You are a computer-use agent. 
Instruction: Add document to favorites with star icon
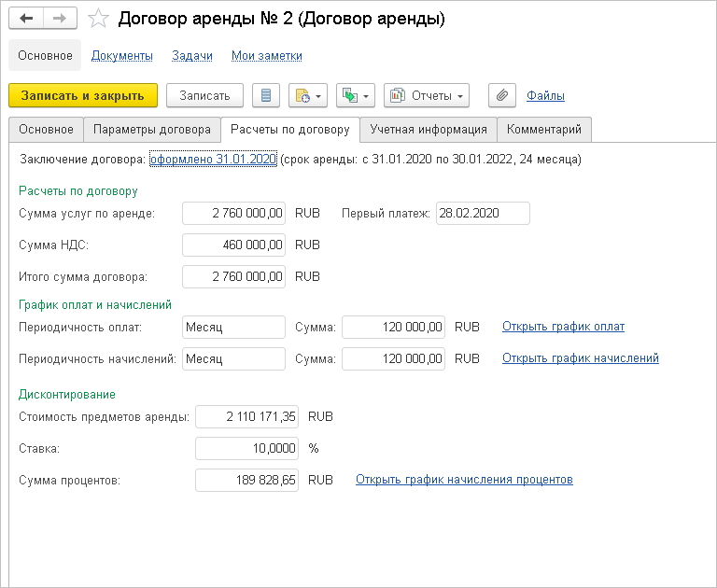tap(97, 19)
